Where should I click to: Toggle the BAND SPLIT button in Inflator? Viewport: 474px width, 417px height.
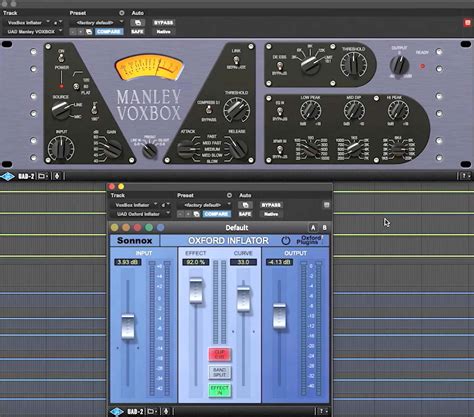(x=219, y=372)
